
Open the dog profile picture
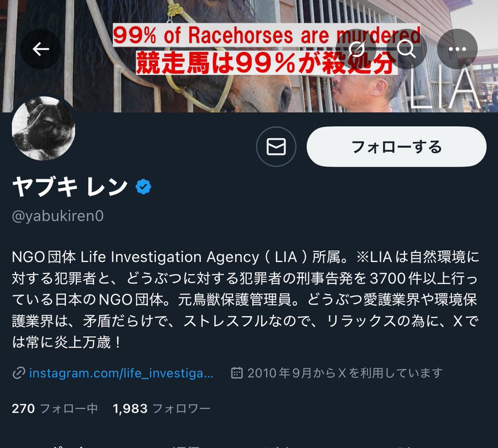(x=44, y=128)
